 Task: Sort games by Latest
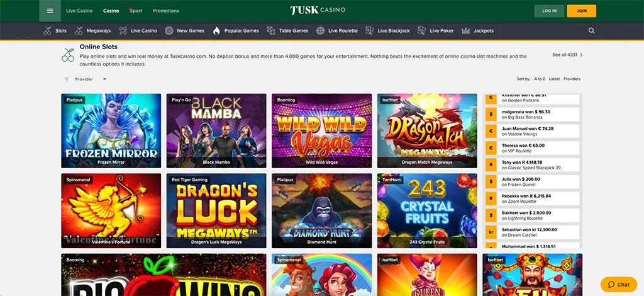pyautogui.click(x=554, y=79)
